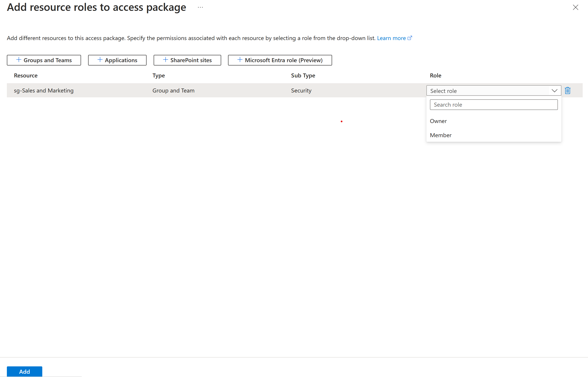588x377 pixels.
Task: Click the Role dropdown chevron arrow
Action: click(555, 90)
